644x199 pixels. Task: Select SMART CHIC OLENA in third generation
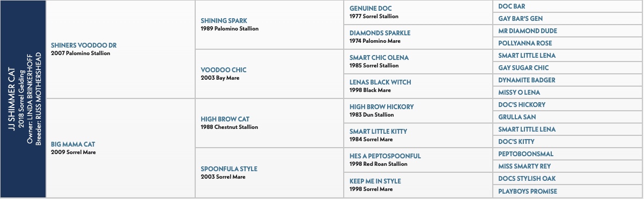[380, 58]
